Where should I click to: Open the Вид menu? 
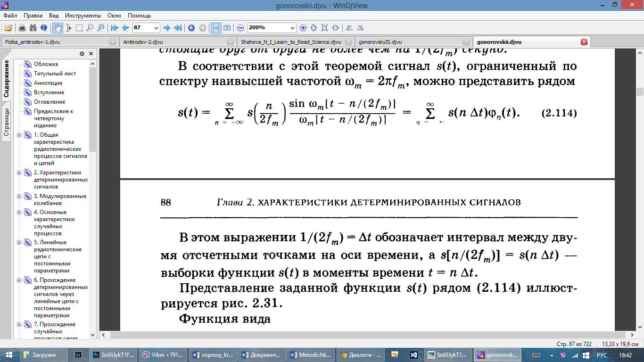(x=54, y=16)
